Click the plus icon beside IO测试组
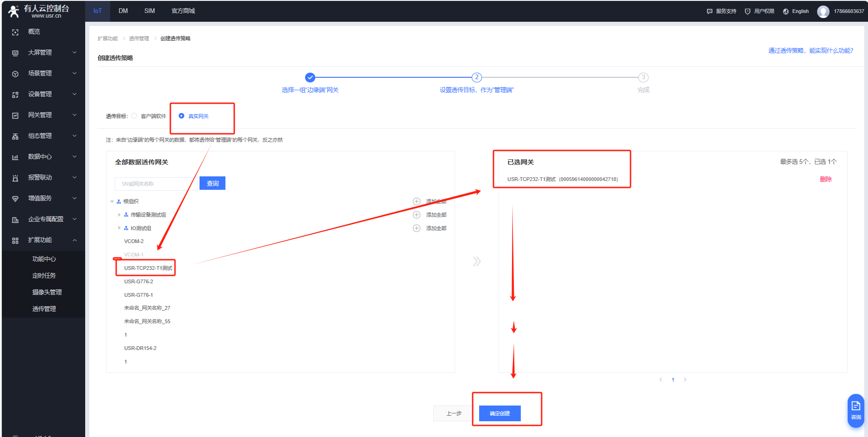868x437 pixels. point(417,228)
